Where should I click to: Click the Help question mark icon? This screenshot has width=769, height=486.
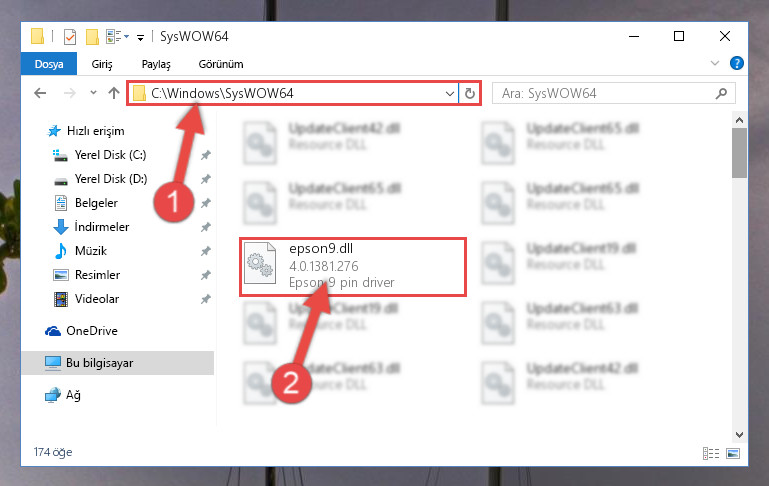pyautogui.click(x=736, y=63)
